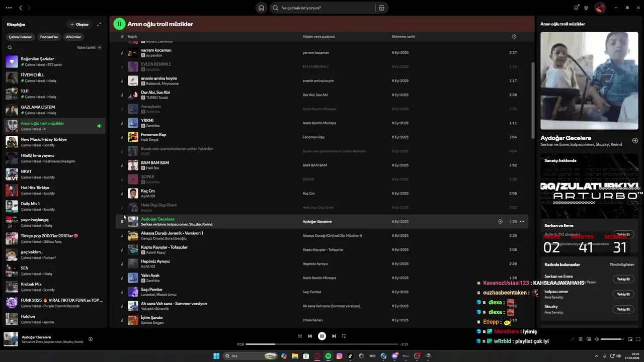This screenshot has height=362, width=644.
Task: Seek in the playback progress bar
Action: [x=322, y=344]
